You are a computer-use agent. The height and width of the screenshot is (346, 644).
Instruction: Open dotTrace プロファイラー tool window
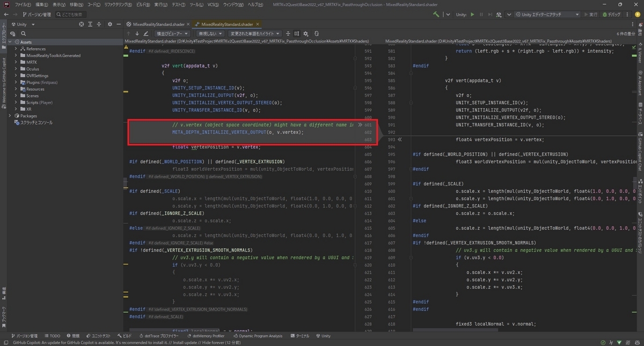coord(159,336)
